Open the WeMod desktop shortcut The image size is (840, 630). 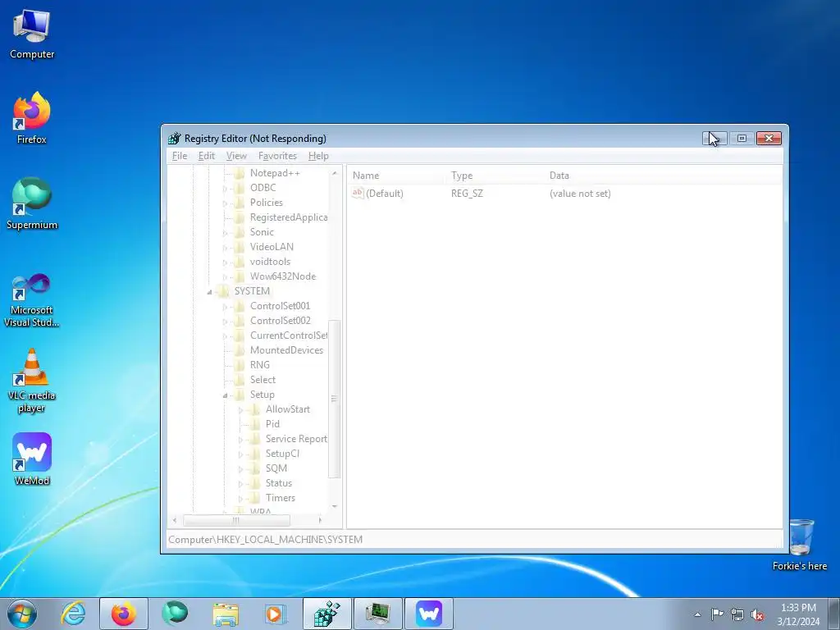(32, 459)
